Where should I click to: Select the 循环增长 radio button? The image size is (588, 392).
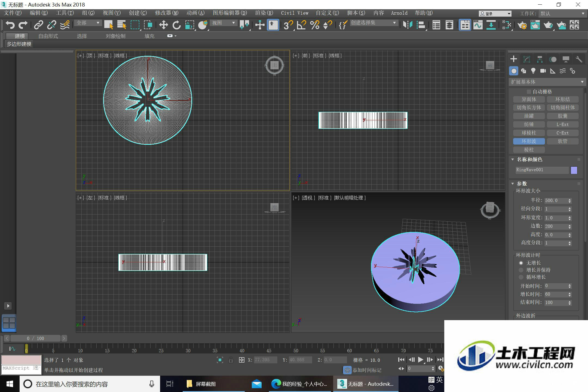(x=521, y=277)
